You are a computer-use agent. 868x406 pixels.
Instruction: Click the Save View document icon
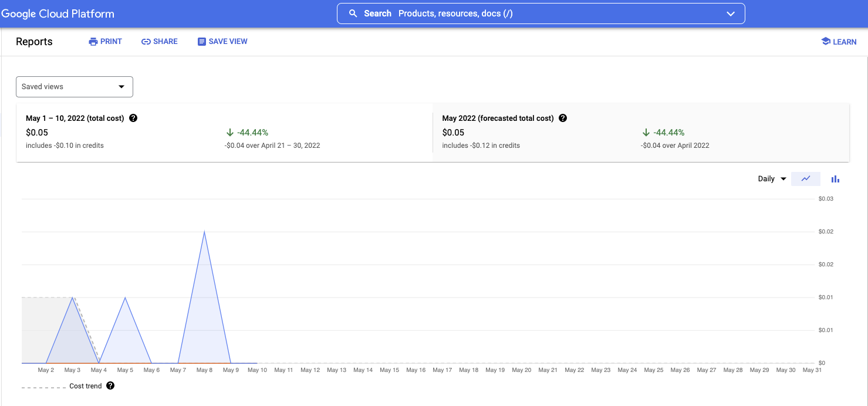click(201, 41)
